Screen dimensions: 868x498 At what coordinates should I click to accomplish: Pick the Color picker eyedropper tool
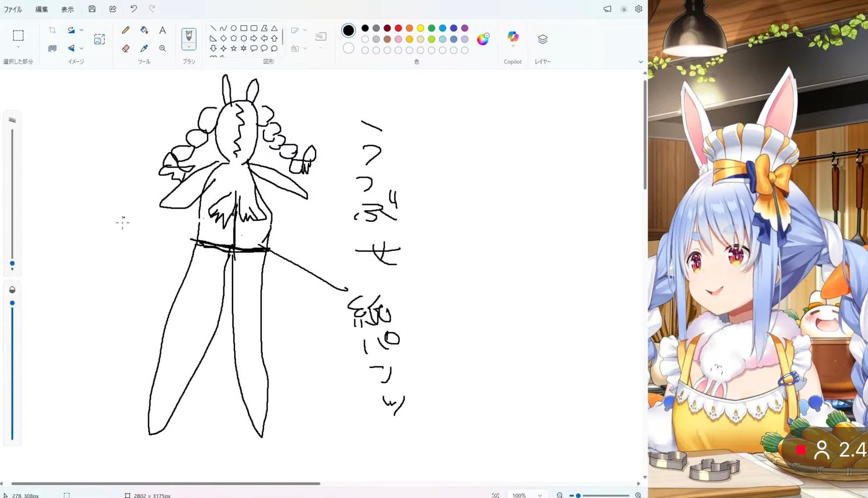[x=144, y=48]
